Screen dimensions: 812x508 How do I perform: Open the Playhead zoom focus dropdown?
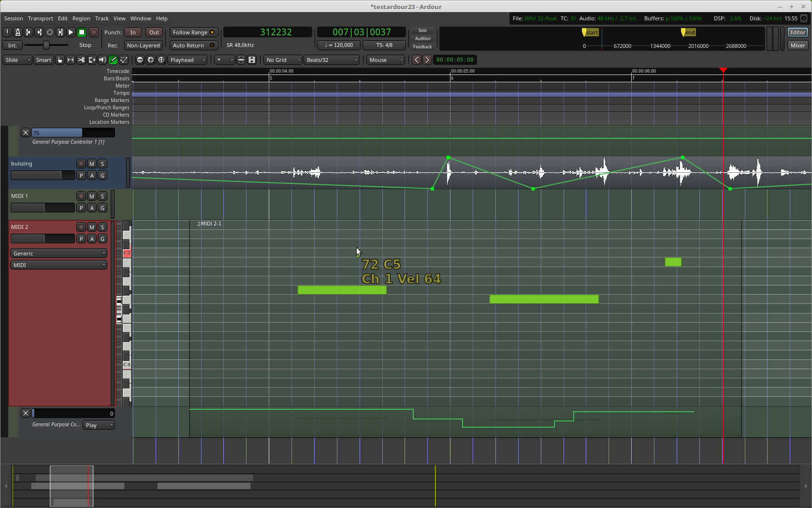click(x=188, y=60)
